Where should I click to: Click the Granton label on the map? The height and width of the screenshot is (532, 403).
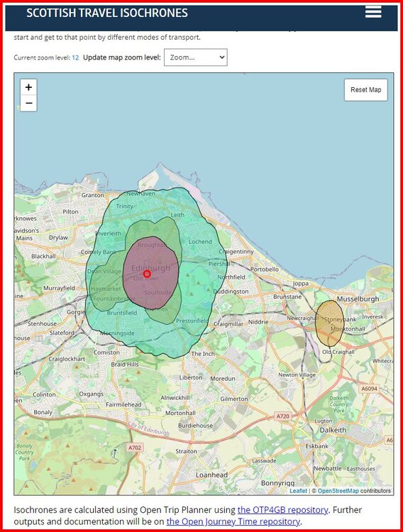[92, 195]
